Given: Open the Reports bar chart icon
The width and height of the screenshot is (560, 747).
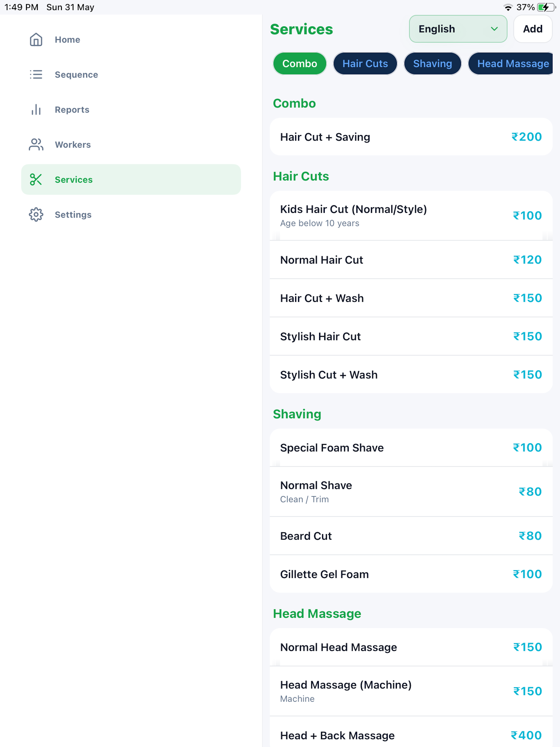Looking at the screenshot, I should [36, 109].
